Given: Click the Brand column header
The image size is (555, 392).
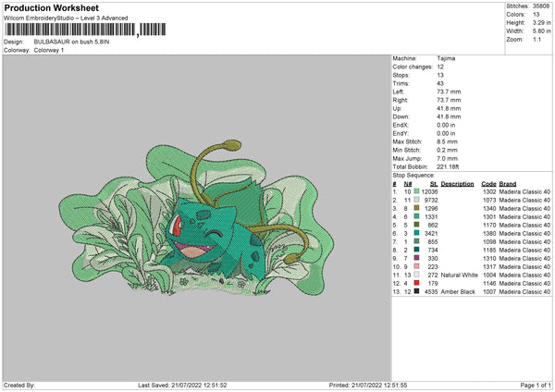Looking at the screenshot, I should point(508,183).
